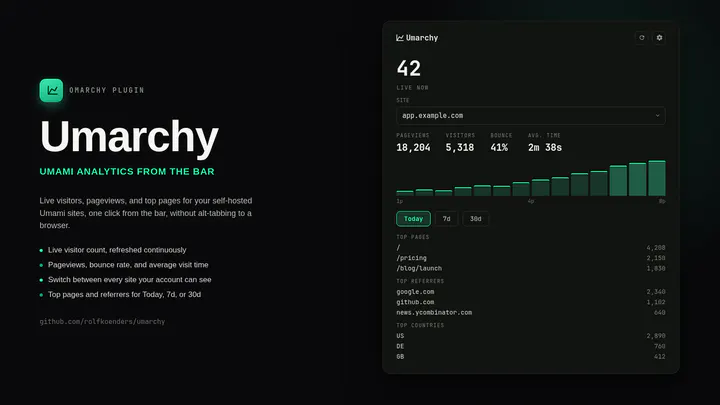Click the 4p label on chart axis
720x405 pixels.
531,201
